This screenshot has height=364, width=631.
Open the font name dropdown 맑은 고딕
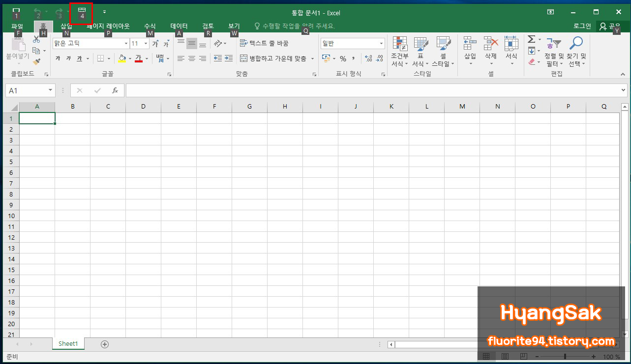tap(126, 44)
